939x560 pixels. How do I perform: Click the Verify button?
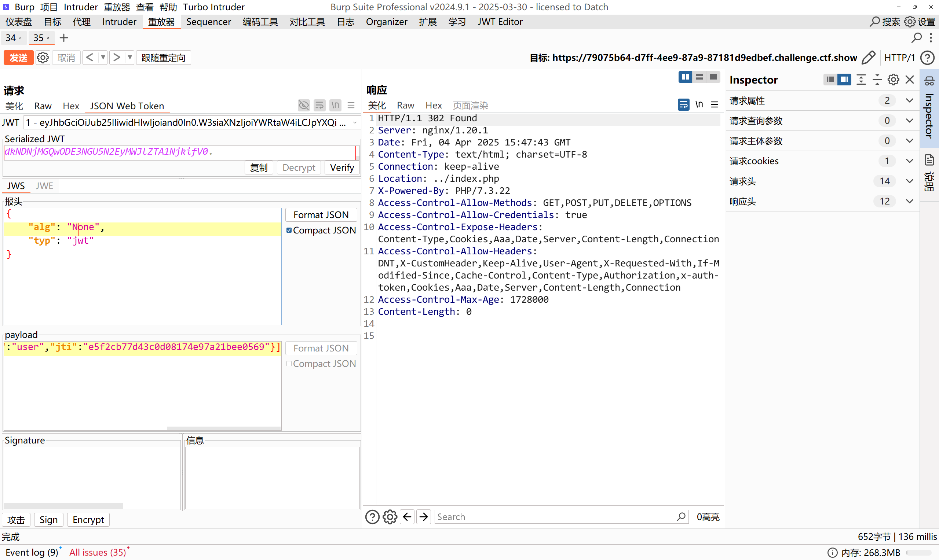[341, 167]
